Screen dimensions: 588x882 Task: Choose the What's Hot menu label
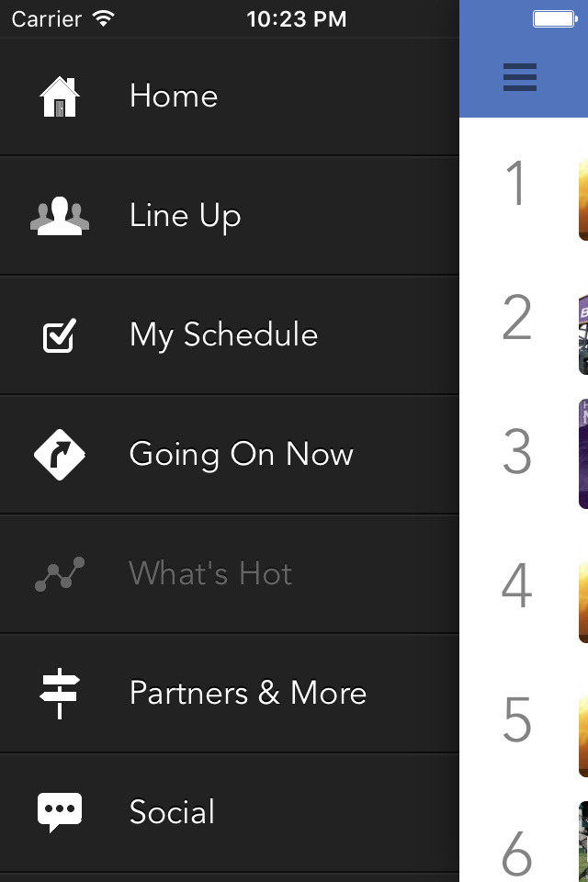(x=210, y=573)
